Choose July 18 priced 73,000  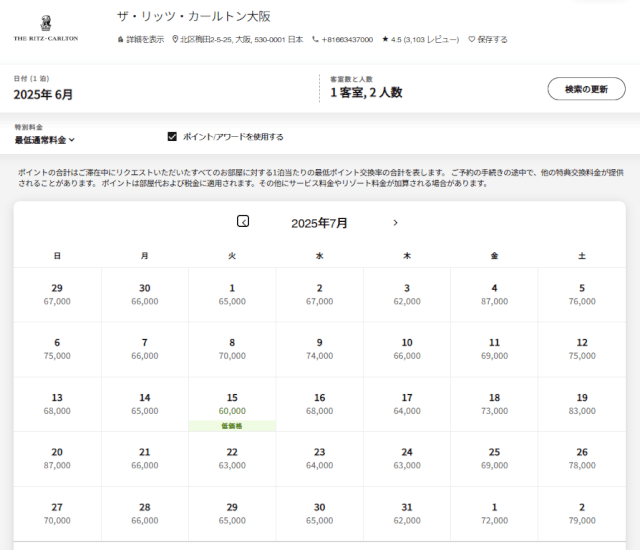494,404
